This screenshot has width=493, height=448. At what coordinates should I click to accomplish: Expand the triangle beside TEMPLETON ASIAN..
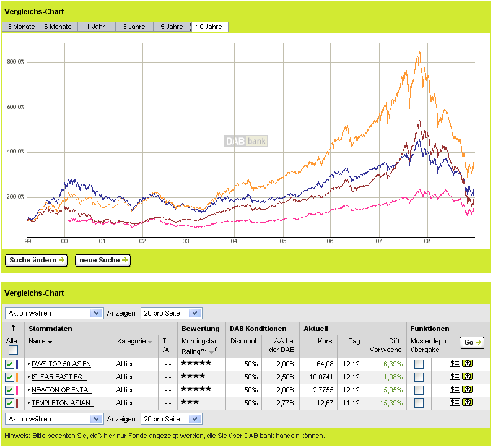click(x=29, y=404)
